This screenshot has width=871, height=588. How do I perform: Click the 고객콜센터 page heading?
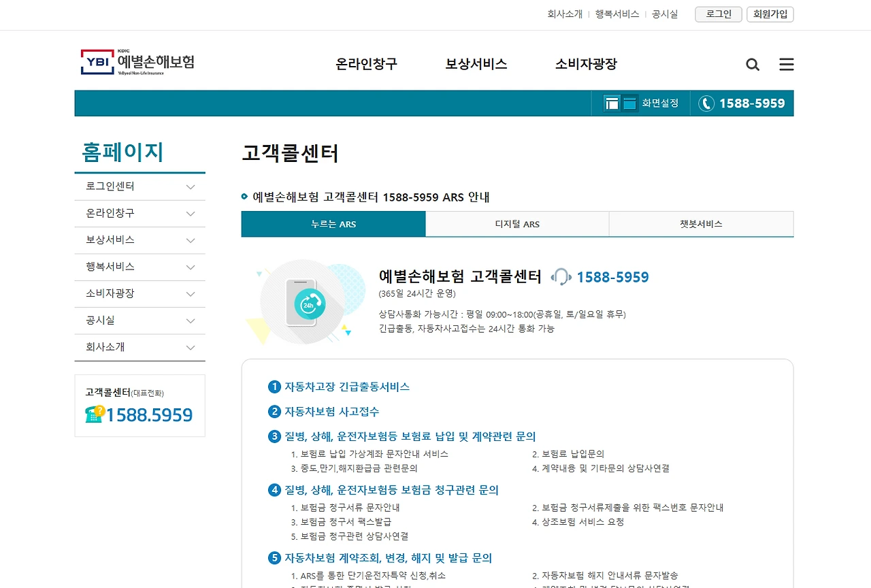tap(290, 153)
